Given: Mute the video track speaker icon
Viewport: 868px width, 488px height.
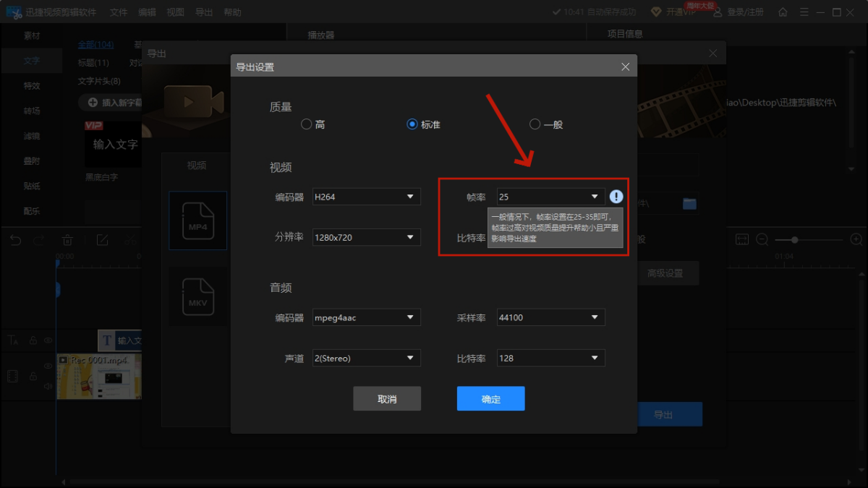Looking at the screenshot, I should click(x=48, y=386).
